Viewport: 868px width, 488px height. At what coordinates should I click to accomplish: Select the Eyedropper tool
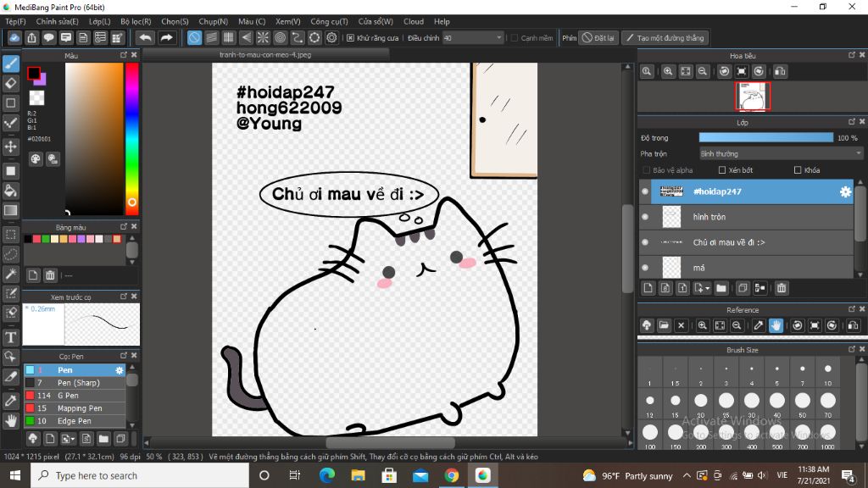click(x=10, y=401)
